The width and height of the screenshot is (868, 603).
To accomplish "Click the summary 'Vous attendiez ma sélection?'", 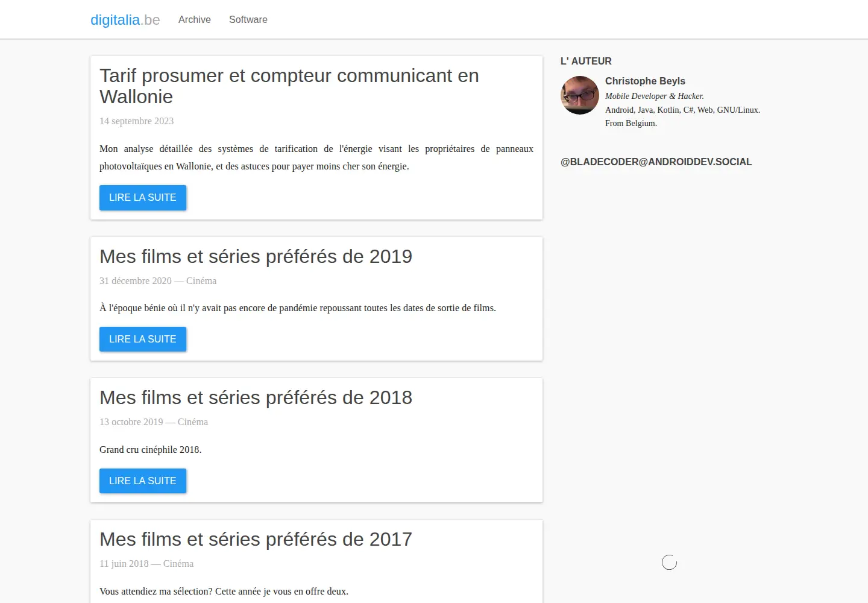I will (x=224, y=592).
